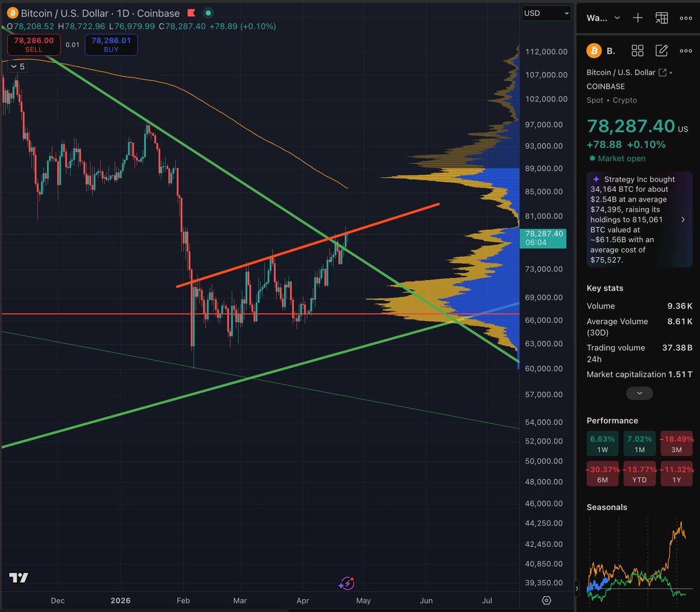The image size is (700, 612).
Task: Open the external link icon beside Bitcoin / U.S. Dollar
Action: pos(663,72)
